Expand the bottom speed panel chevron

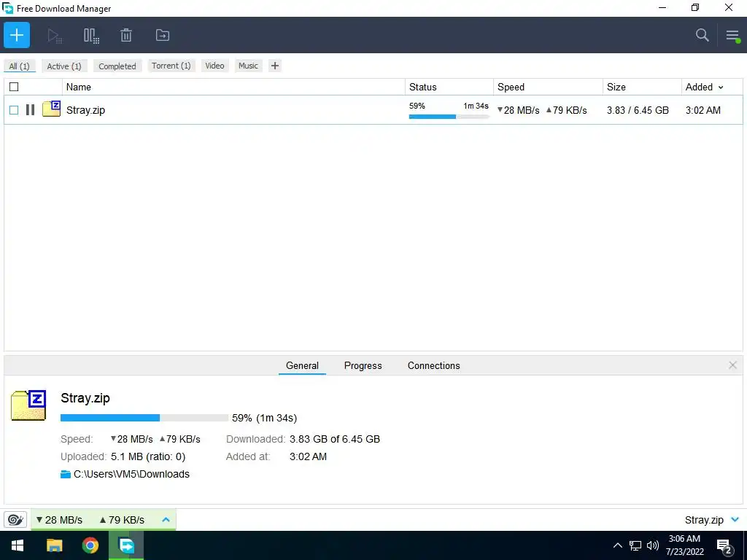pyautogui.click(x=166, y=519)
